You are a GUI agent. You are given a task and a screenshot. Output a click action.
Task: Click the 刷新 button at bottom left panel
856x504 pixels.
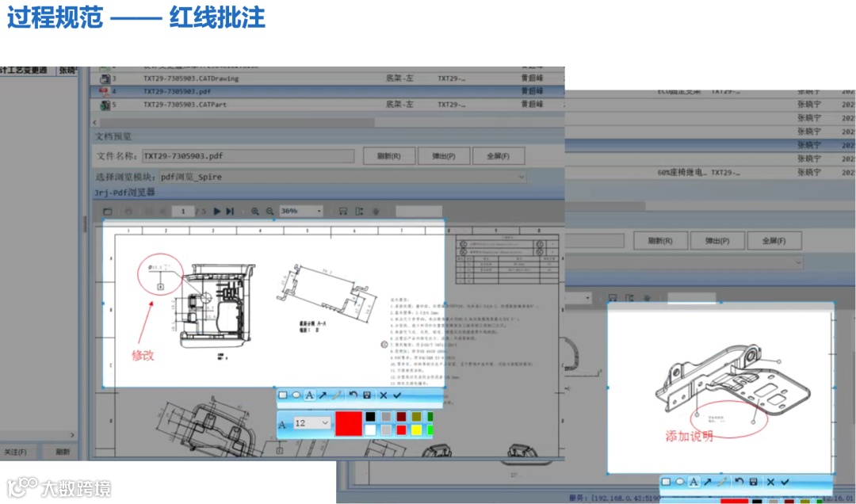click(63, 452)
